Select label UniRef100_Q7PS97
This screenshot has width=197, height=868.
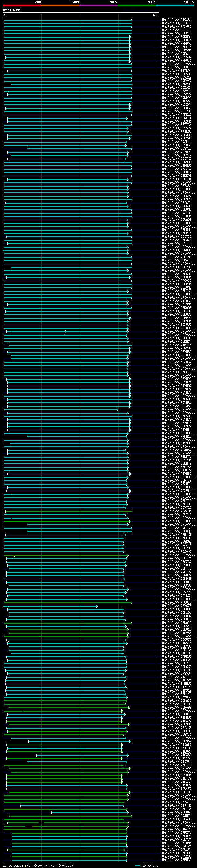tap(177, 416)
